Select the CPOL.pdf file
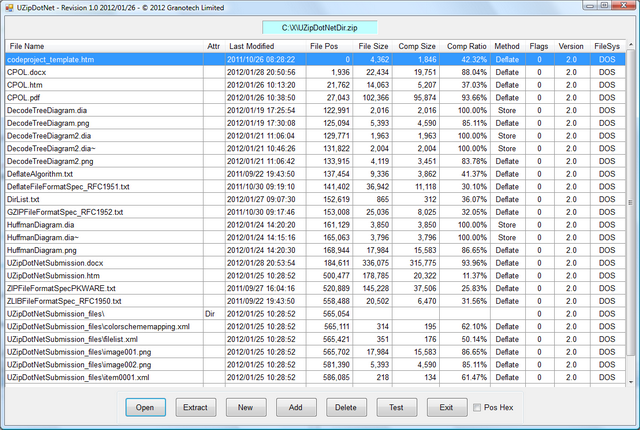 pos(315,98)
